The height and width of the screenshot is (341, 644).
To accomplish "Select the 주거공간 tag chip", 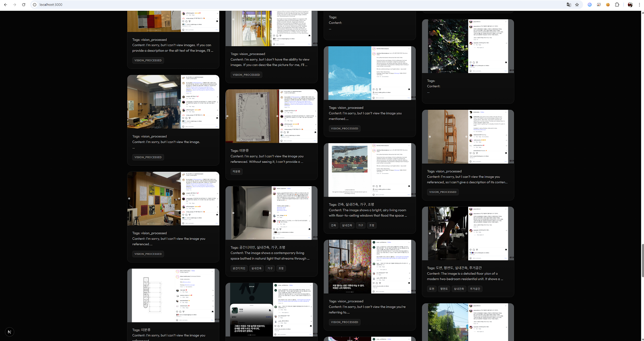I will 475,289.
